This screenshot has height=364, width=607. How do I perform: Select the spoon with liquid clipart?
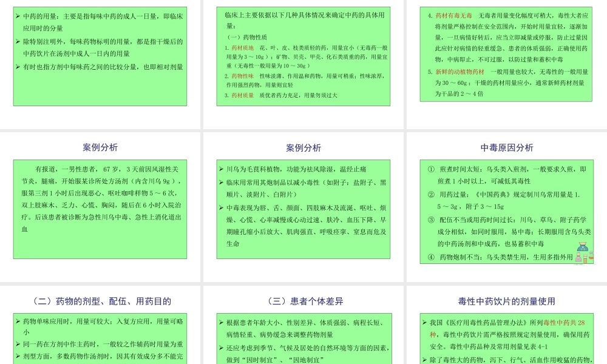(592, 256)
